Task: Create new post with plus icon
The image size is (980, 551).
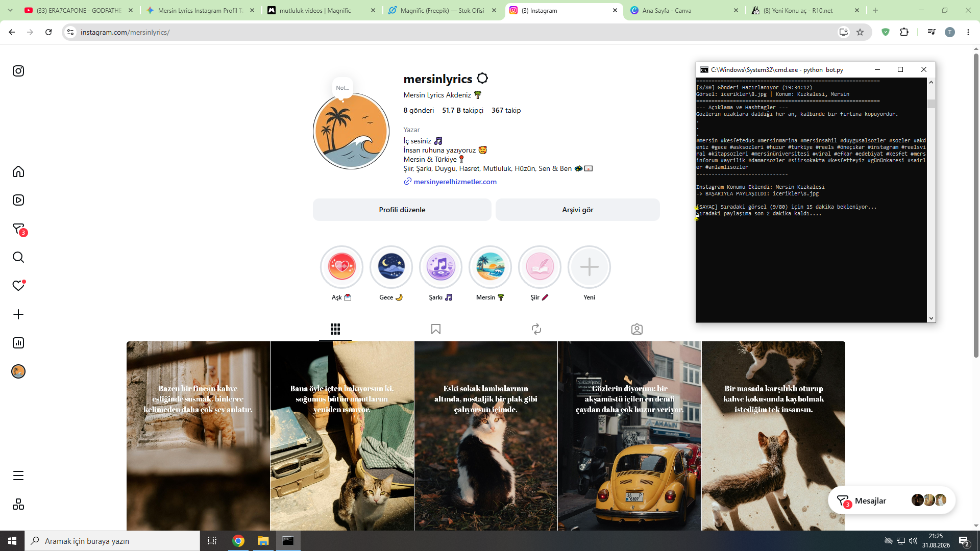Action: [x=18, y=314]
